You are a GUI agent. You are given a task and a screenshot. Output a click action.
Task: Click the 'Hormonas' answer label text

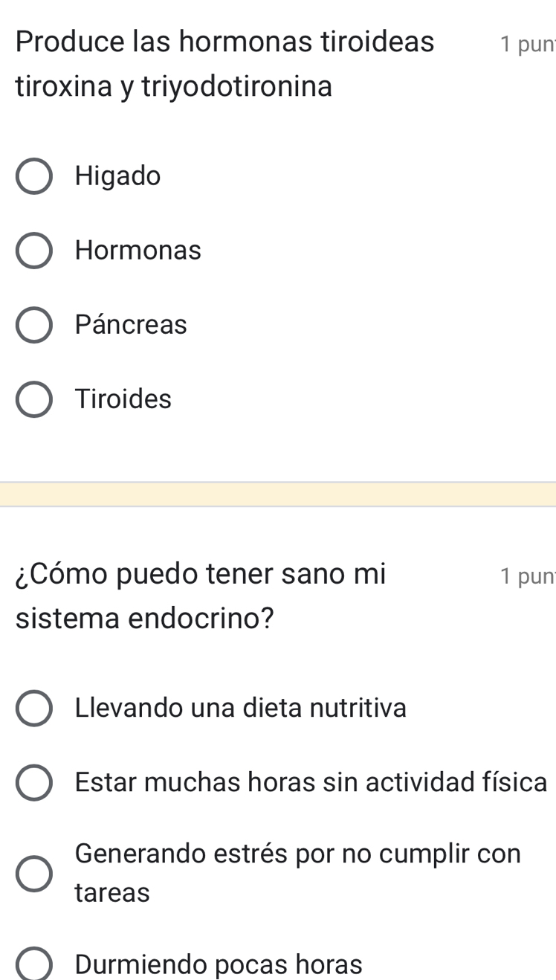[x=138, y=251]
